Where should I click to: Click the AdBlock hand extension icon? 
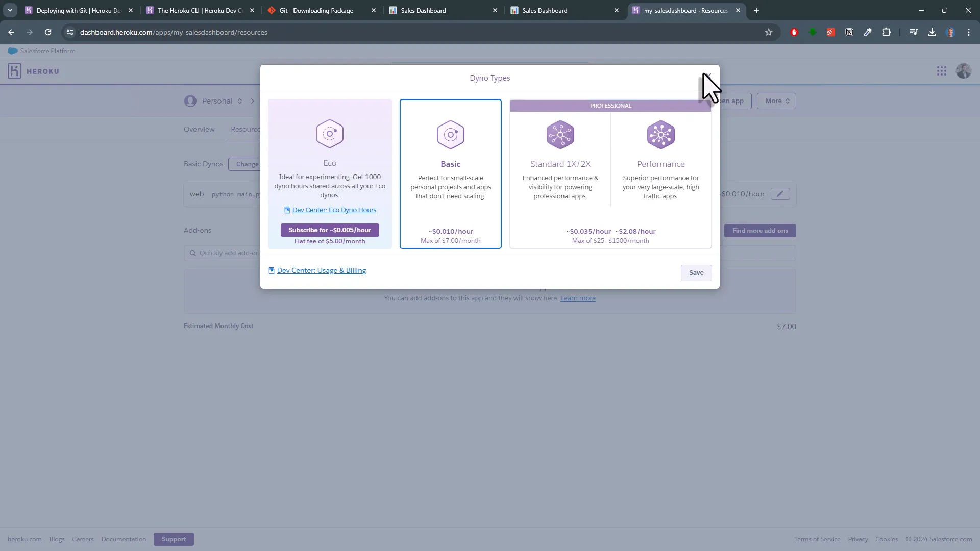point(794,32)
